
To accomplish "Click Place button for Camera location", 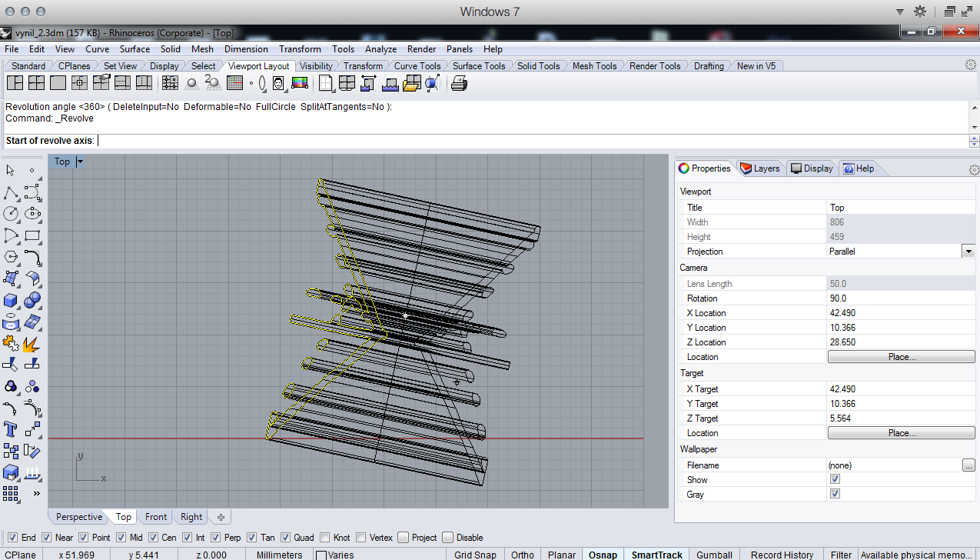I will [x=901, y=357].
